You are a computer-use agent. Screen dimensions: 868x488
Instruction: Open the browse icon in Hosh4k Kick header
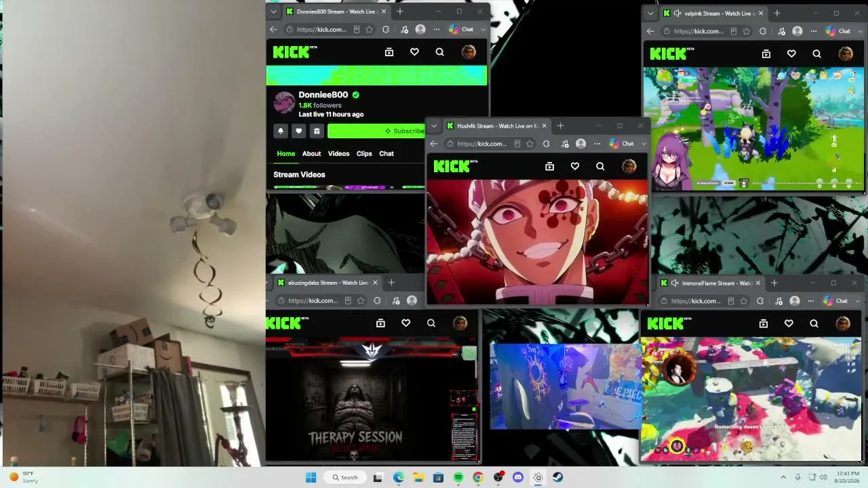550,166
